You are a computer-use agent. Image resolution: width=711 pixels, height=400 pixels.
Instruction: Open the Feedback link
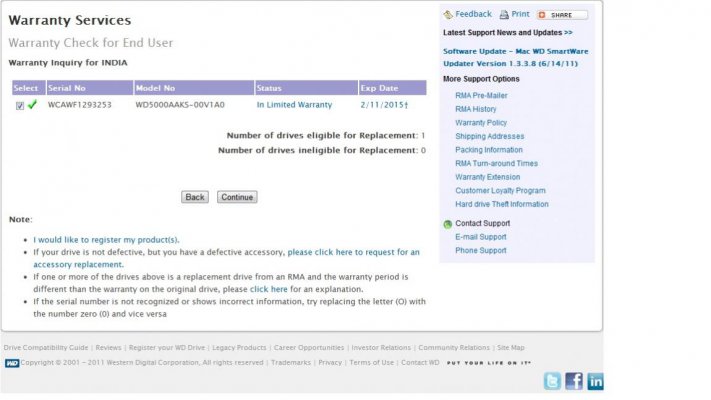point(473,14)
